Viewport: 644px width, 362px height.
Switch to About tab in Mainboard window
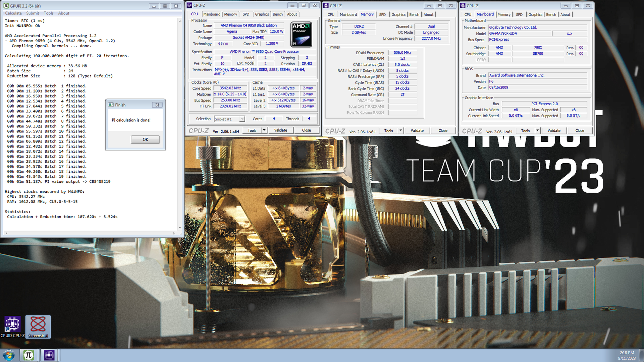[565, 15]
